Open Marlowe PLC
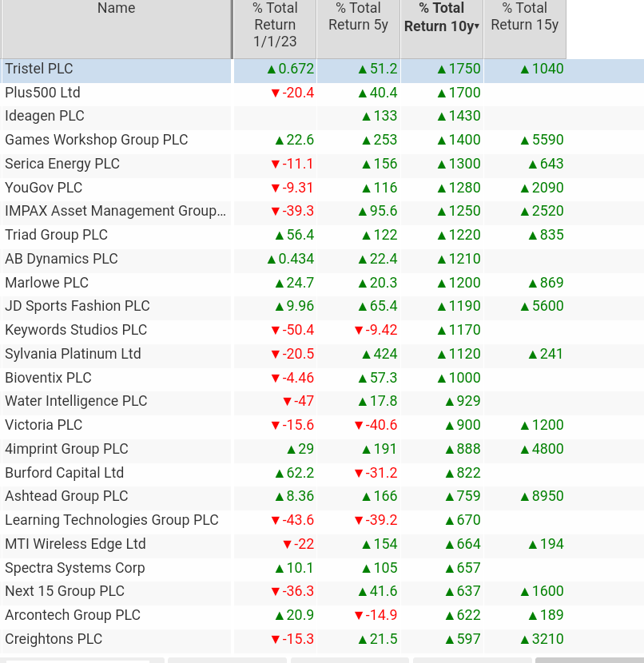This screenshot has width=644, height=663. (x=47, y=283)
